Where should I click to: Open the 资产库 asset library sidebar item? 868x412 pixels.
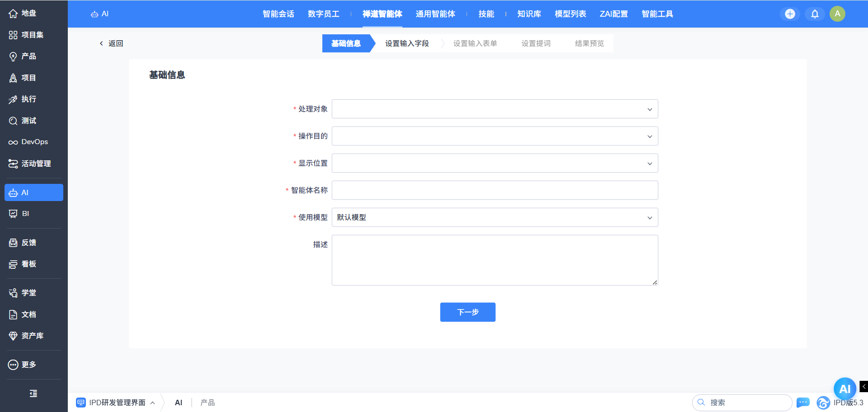(33, 336)
